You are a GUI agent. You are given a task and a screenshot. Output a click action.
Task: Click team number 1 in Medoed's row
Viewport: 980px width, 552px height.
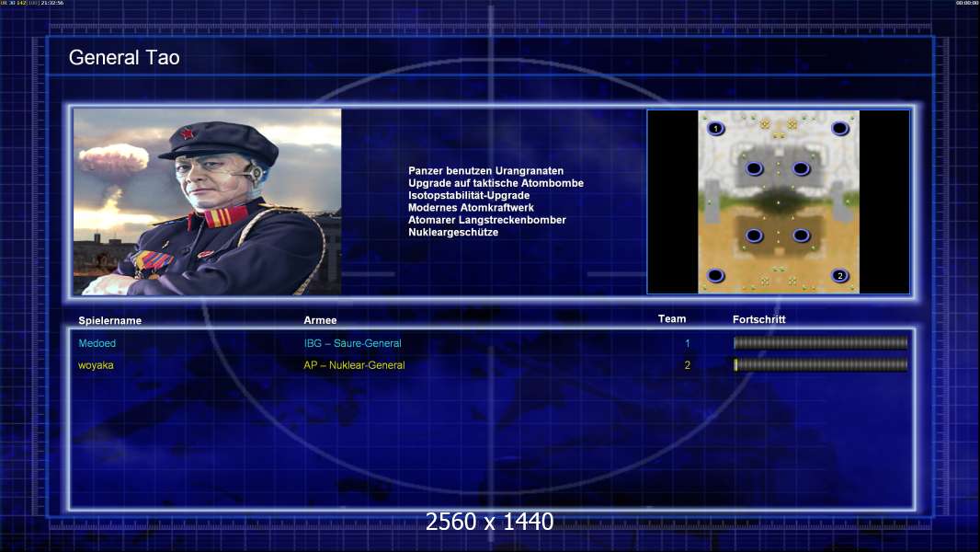coord(688,343)
